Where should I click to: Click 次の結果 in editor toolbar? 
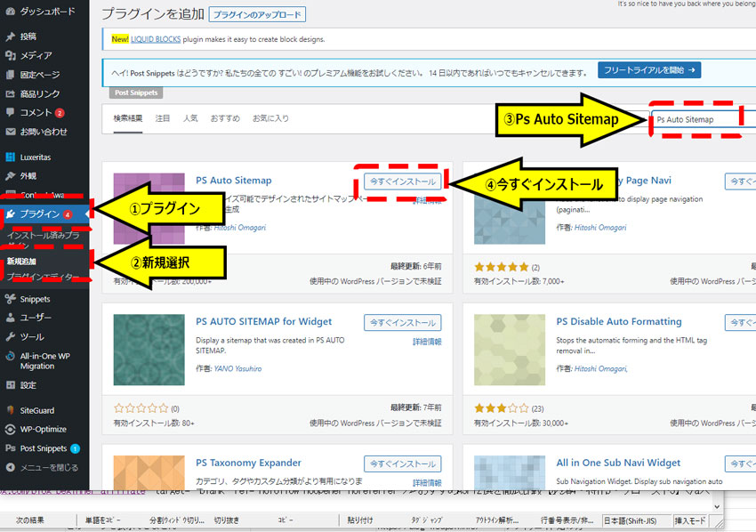point(30,520)
